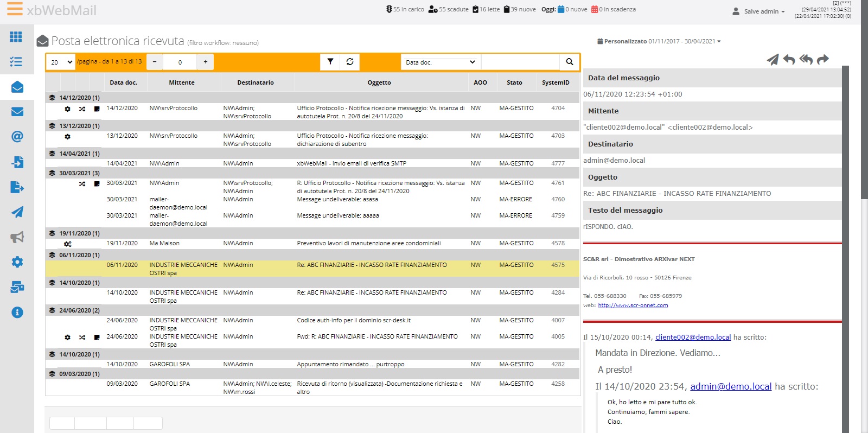
Task: Open the 55 in carico indicator
Action: pos(405,9)
